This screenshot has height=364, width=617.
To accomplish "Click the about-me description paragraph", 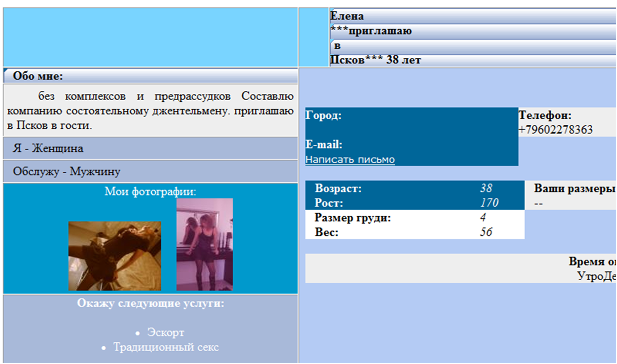I will 150,111.
